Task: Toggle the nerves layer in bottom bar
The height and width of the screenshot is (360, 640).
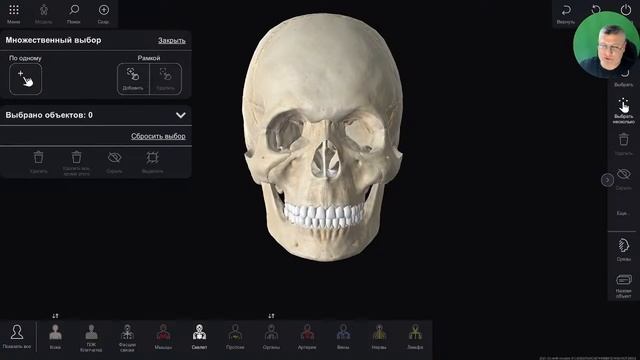Action: [379, 337]
